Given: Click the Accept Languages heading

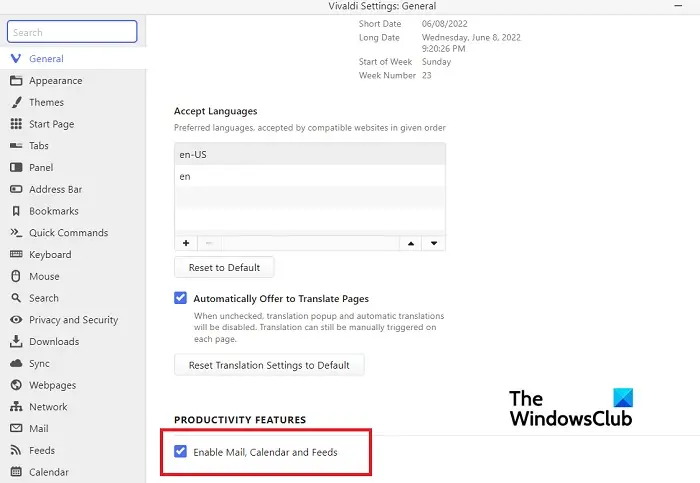Looking at the screenshot, I should point(216,111).
